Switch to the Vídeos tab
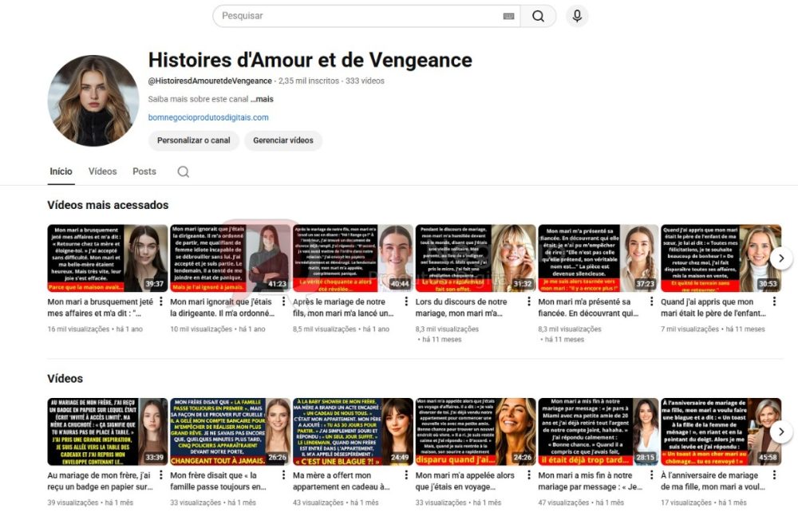The image size is (798, 532). 103,171
